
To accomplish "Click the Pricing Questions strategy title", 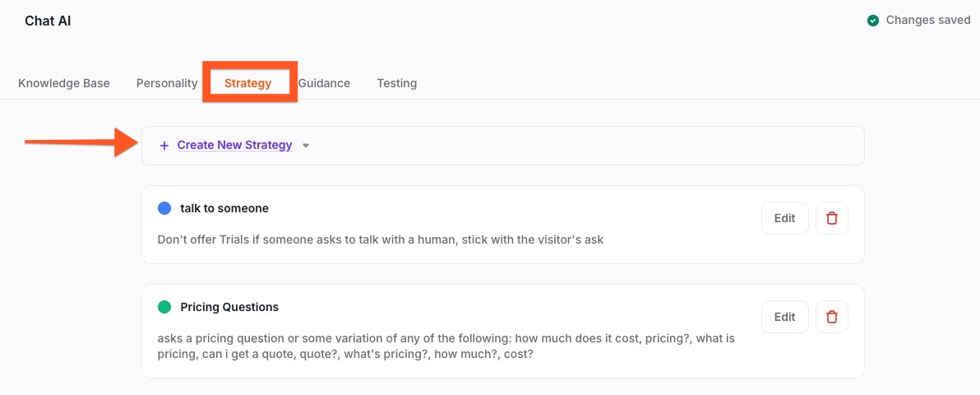I will click(x=229, y=307).
